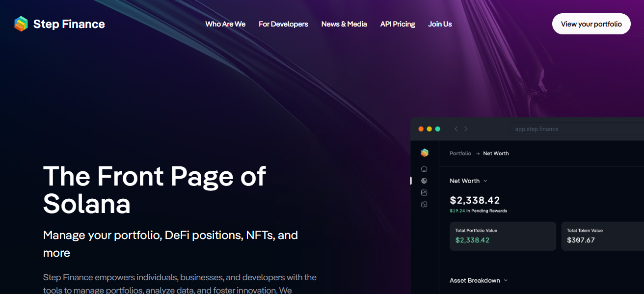Click the home icon in the app sidebar
Image resolution: width=644 pixels, height=294 pixels.
click(x=424, y=169)
